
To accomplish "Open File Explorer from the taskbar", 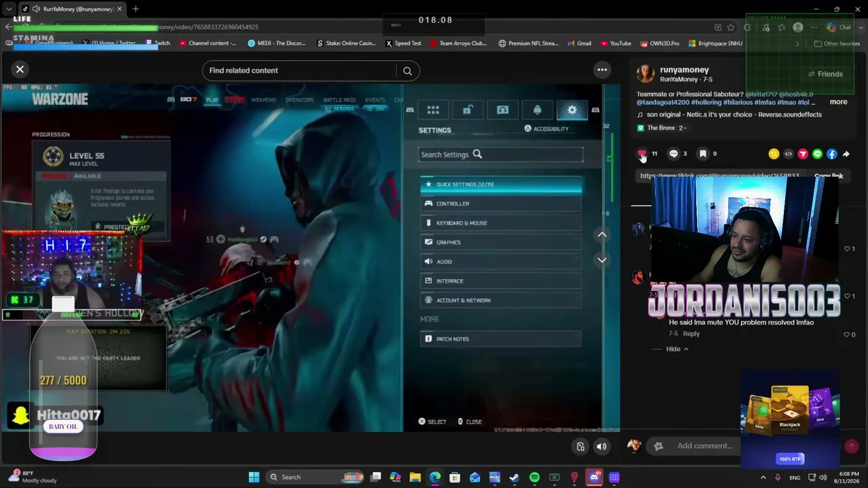I will (x=415, y=477).
